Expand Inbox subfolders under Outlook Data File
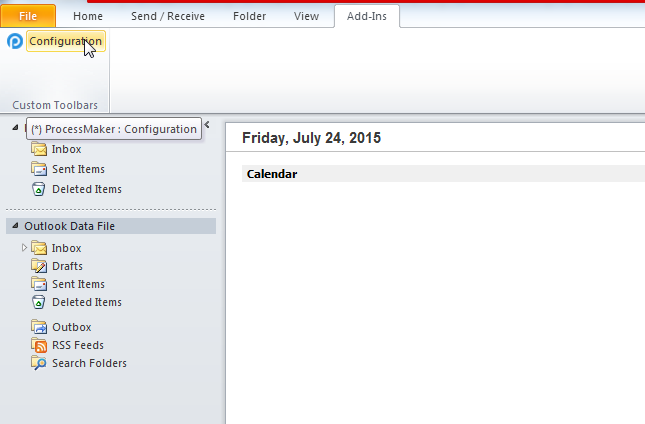The height and width of the screenshot is (424, 645). point(25,248)
